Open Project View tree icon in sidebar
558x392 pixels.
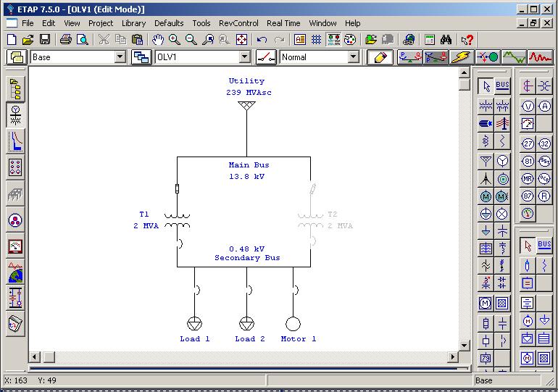15,89
